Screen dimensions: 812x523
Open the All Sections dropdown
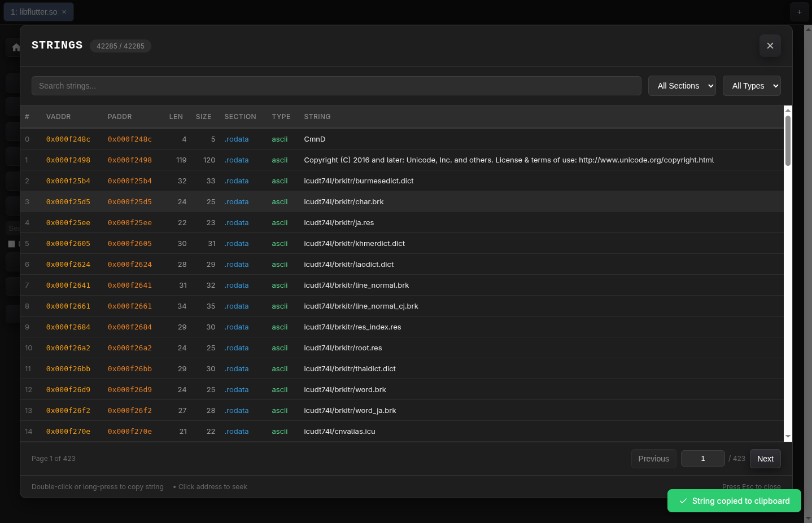[x=682, y=86]
